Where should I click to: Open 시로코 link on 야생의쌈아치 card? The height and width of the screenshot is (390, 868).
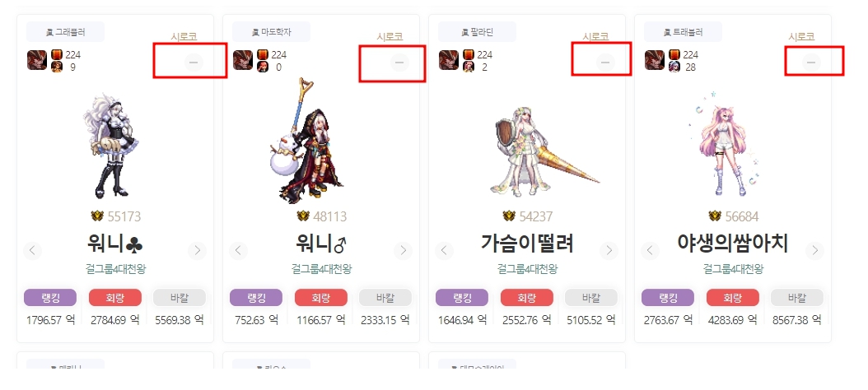(801, 36)
